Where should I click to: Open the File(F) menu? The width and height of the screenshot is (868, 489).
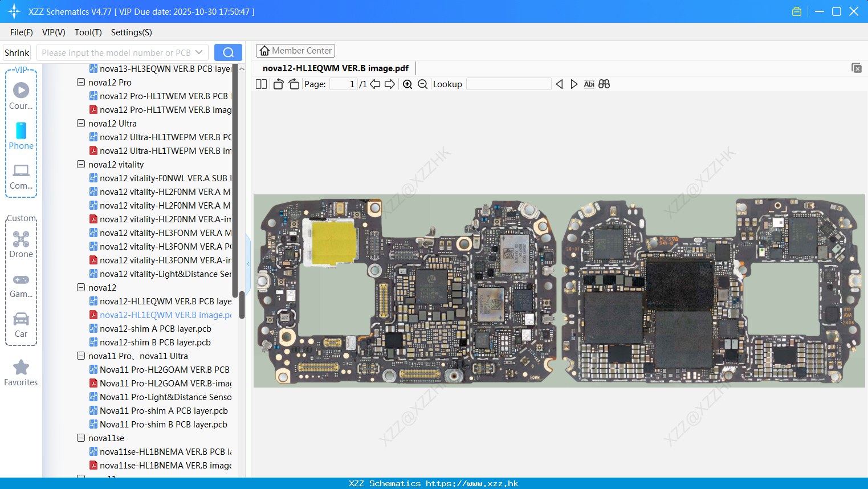point(22,32)
